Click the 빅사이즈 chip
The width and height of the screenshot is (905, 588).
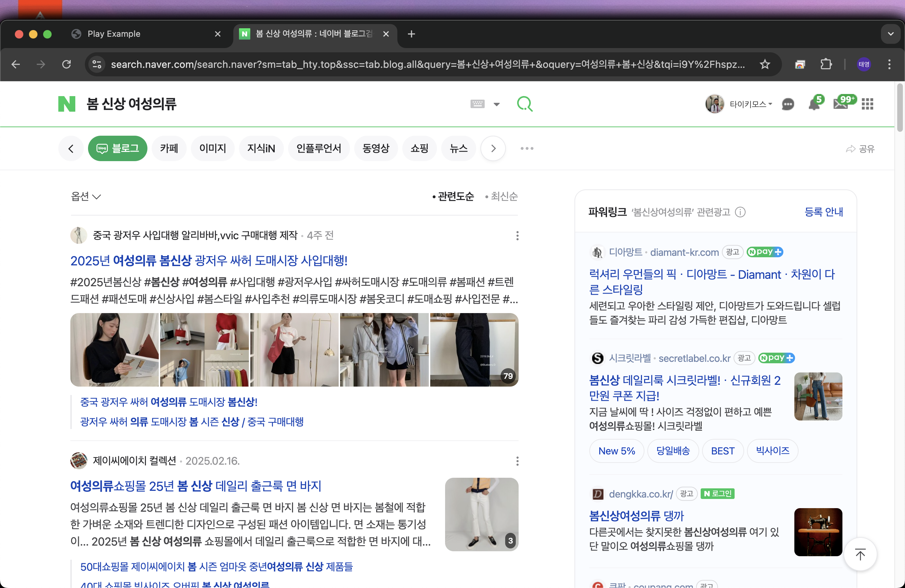click(x=773, y=451)
